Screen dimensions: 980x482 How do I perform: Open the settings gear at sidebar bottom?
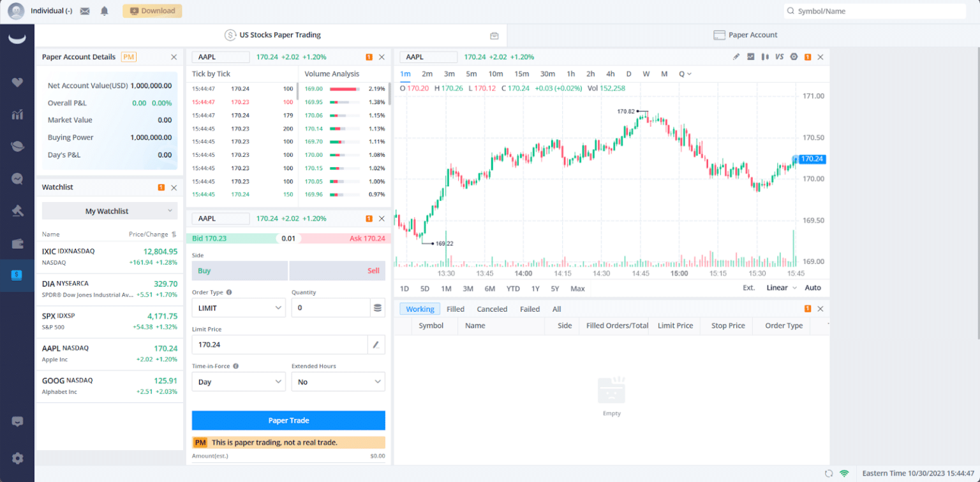(17, 458)
